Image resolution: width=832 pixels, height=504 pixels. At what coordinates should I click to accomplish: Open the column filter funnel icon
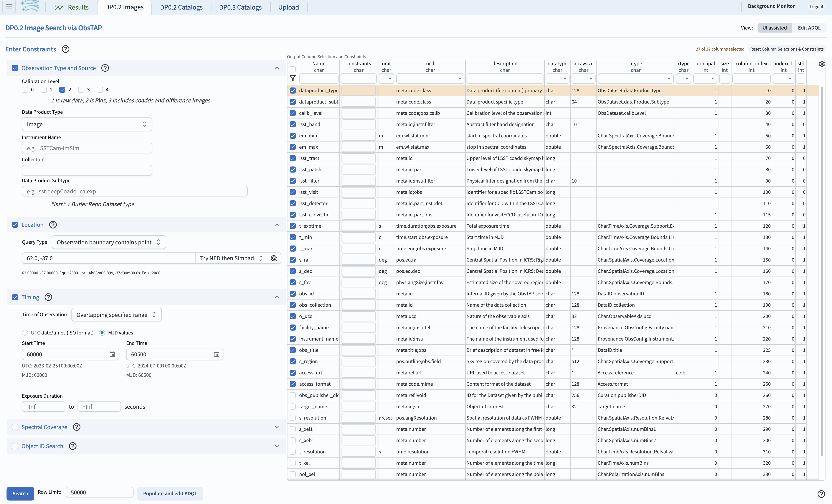pos(292,78)
